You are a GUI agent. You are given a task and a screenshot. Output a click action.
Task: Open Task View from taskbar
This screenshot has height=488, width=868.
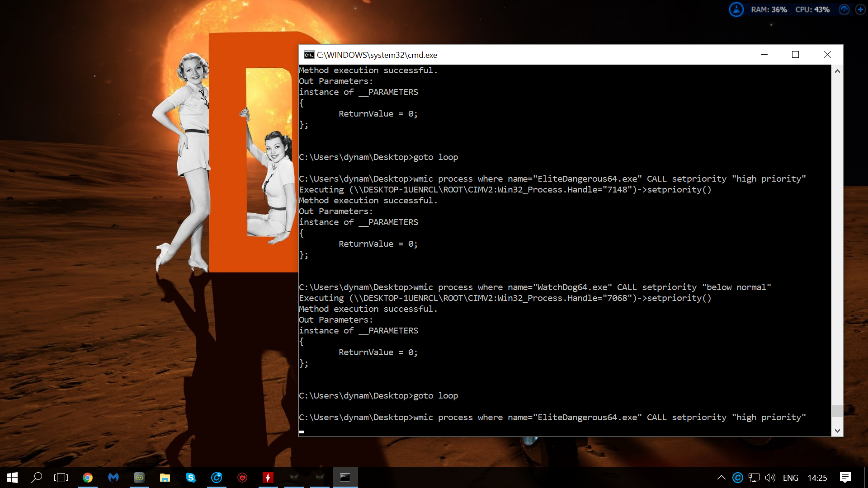click(61, 478)
